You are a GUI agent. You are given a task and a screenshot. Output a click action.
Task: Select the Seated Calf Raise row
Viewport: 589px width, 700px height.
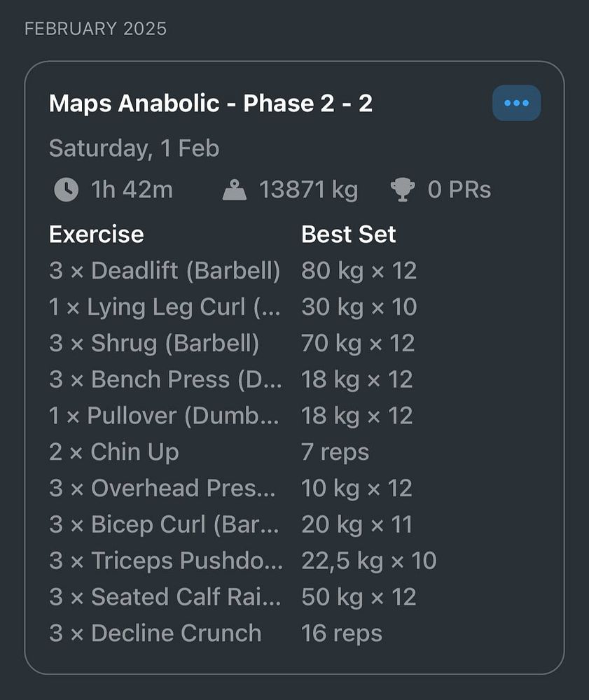(165, 597)
